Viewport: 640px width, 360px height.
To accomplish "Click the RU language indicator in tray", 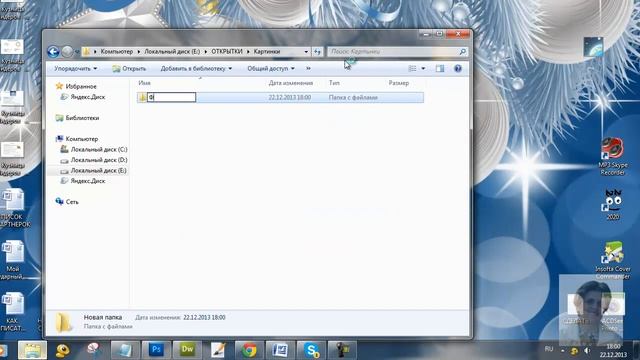I will 549,349.
